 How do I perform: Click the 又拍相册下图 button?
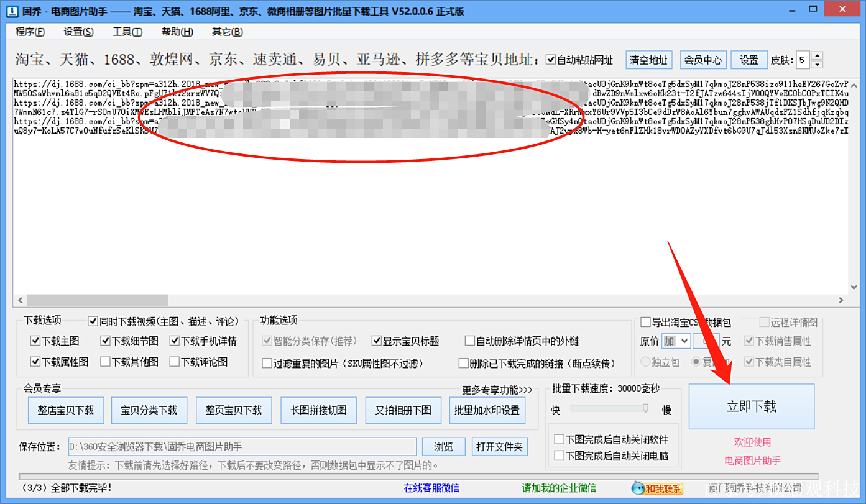[403, 410]
